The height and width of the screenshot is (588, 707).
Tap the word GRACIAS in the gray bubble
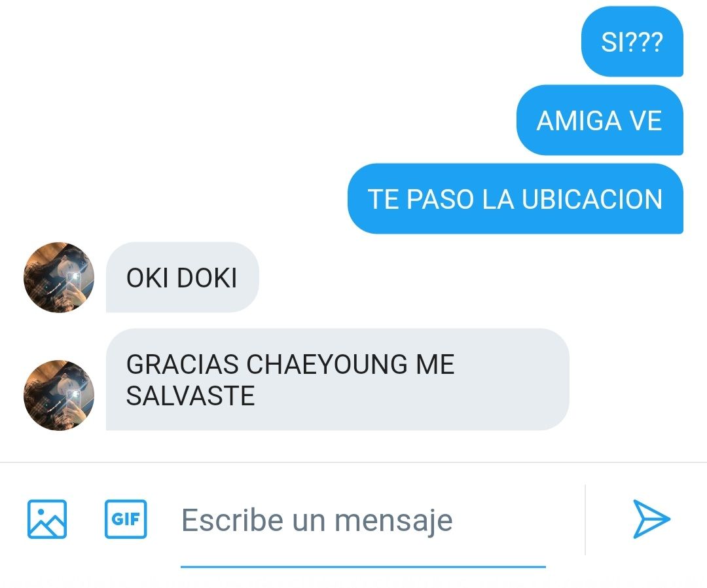(182, 364)
